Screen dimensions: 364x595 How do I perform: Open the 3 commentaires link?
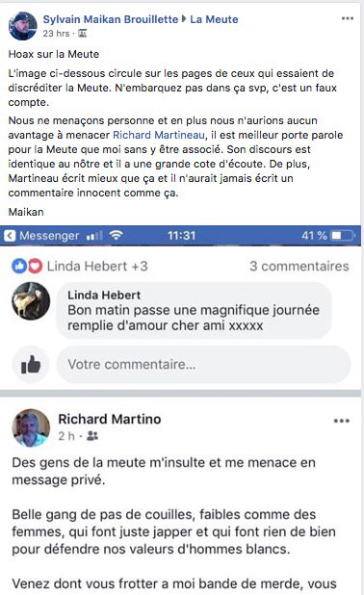click(299, 267)
